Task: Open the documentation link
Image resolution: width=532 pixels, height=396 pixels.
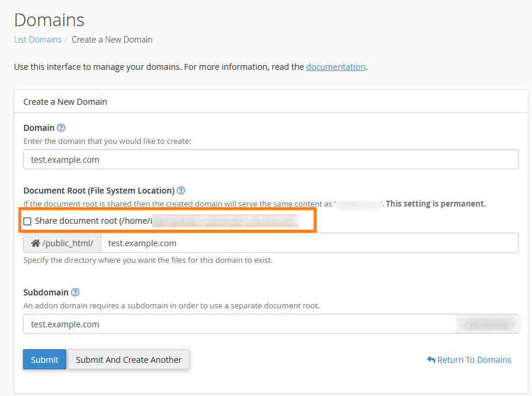Action: (336, 67)
